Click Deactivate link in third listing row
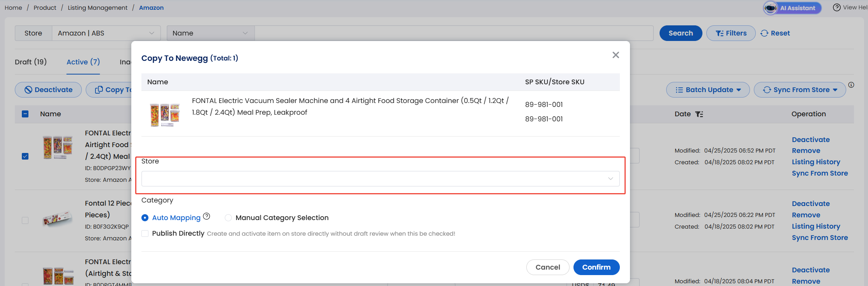868x286 pixels. click(811, 270)
